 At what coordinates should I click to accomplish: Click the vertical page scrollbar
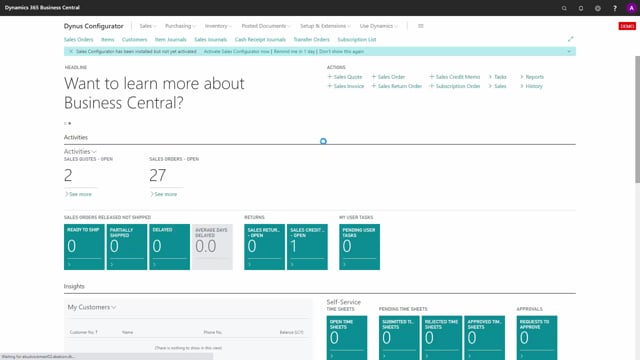pos(637,120)
